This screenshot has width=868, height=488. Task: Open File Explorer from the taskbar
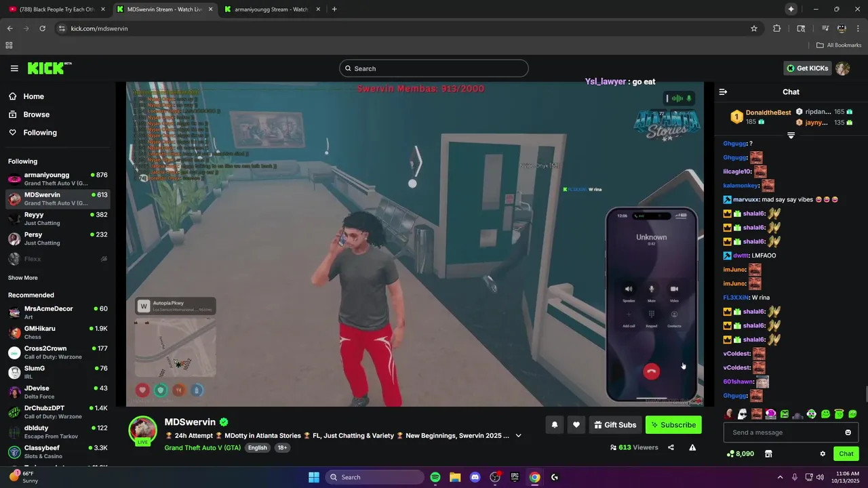455,477
